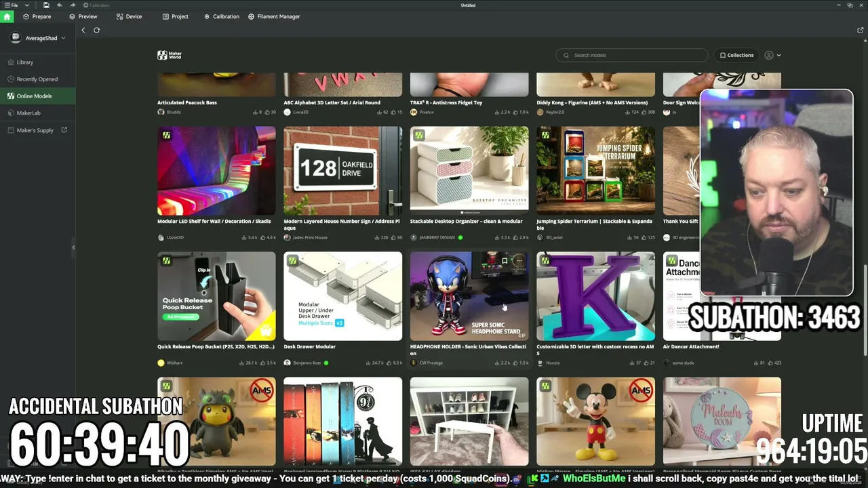Save the project with the disk icon
This screenshot has height=488, width=868.
tap(46, 5)
